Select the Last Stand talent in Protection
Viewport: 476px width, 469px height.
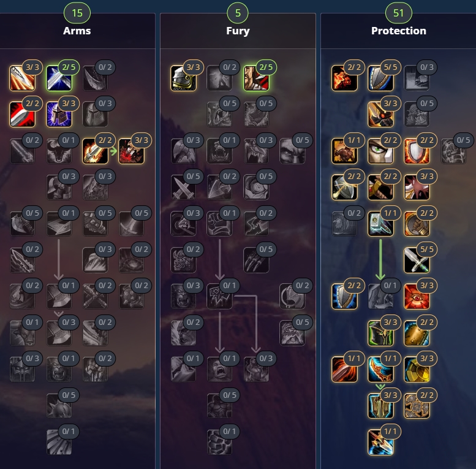pos(344,151)
